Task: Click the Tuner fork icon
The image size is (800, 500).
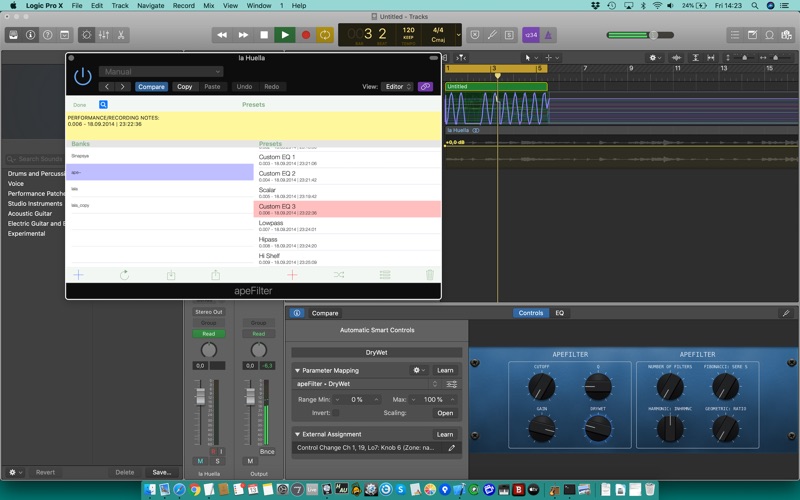Action: 492,35
